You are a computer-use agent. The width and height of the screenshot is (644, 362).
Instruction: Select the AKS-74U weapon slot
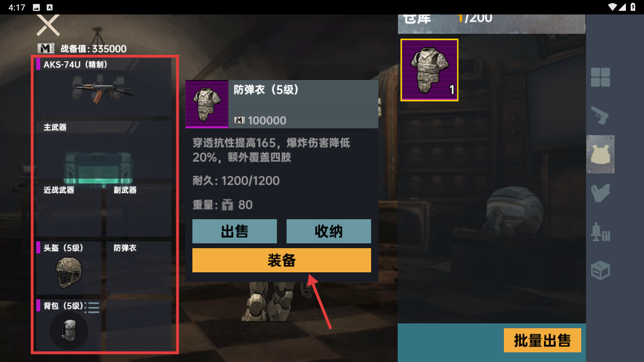[x=104, y=87]
